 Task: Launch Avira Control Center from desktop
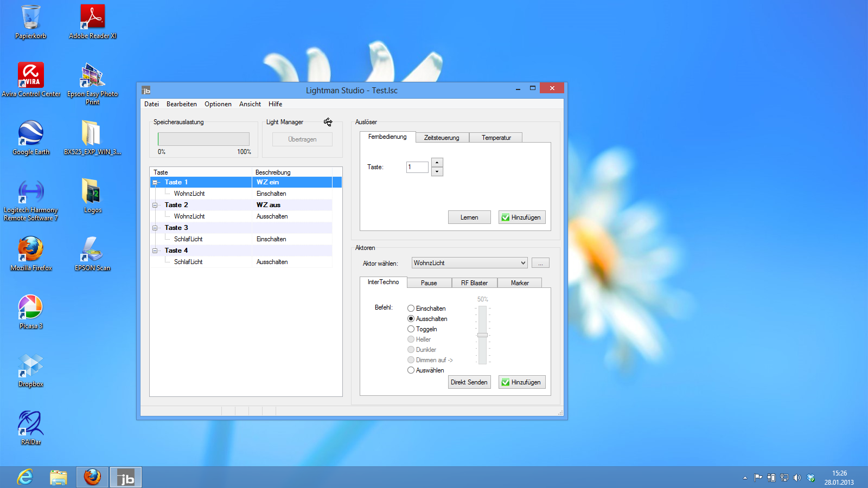pyautogui.click(x=30, y=76)
